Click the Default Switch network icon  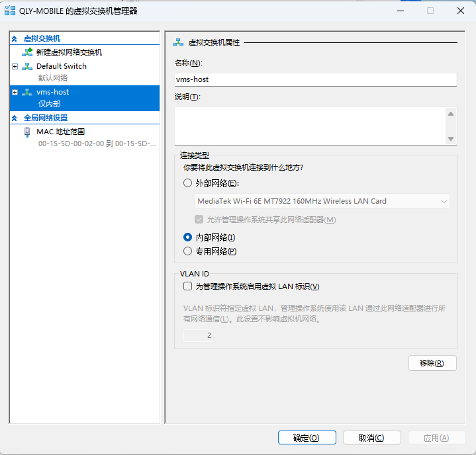point(27,66)
